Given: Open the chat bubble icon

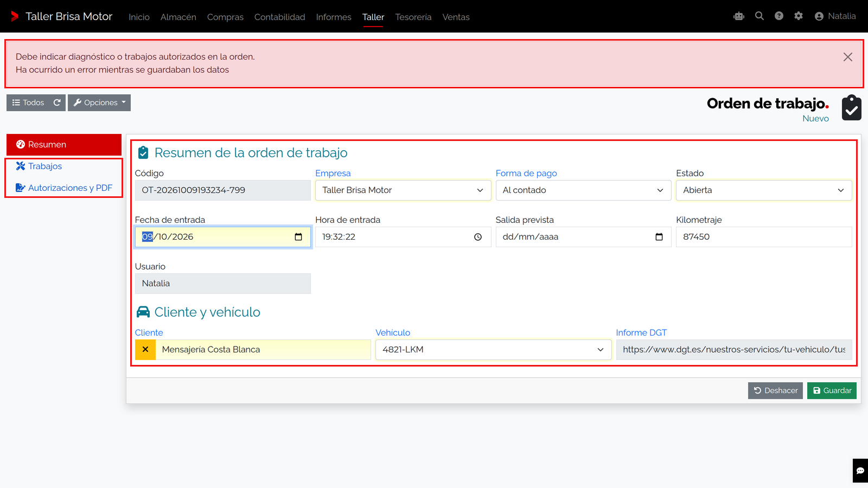Looking at the screenshot, I should (x=860, y=471).
